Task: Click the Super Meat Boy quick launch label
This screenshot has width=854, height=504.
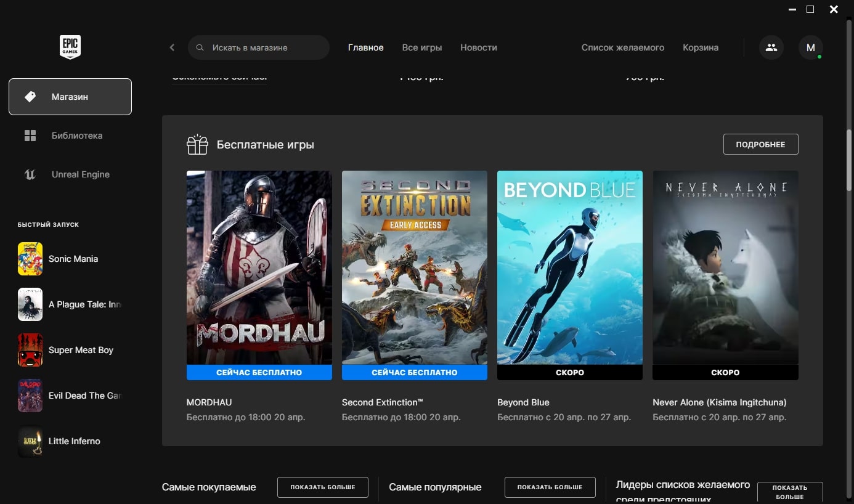Action: pos(81,350)
